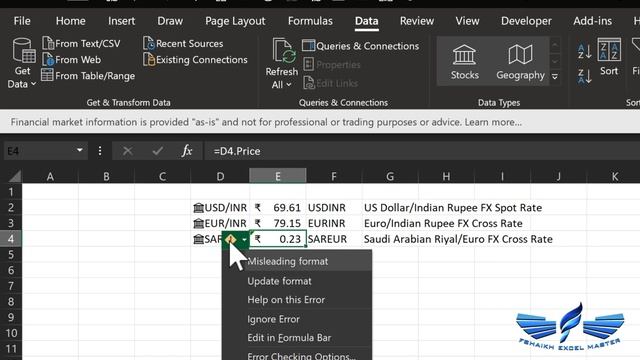Convert to Stocks data type
The width and height of the screenshot is (640, 360).
click(x=464, y=62)
